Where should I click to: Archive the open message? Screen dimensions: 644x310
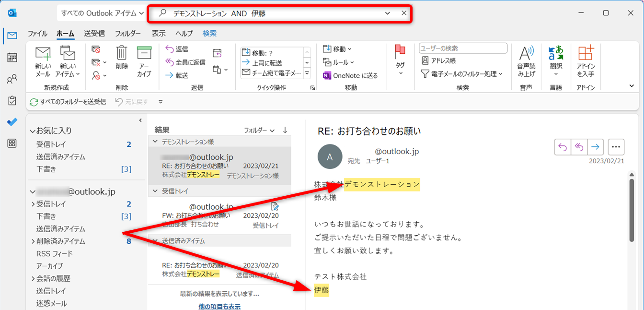pyautogui.click(x=144, y=60)
